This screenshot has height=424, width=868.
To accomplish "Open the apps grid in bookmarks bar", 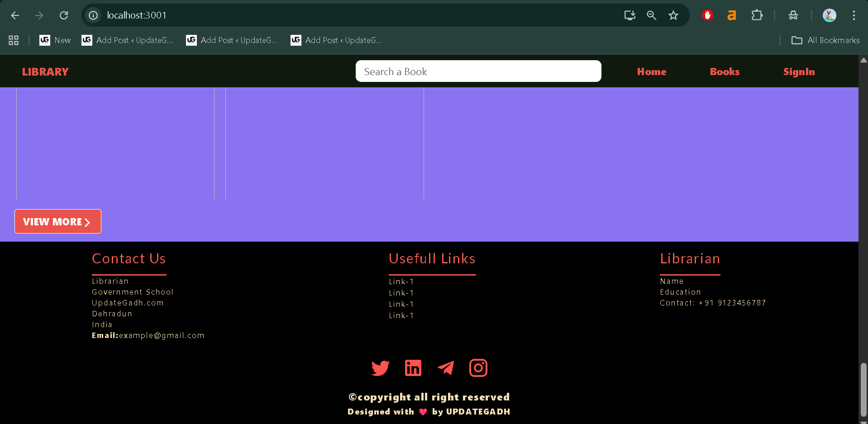I will click(x=14, y=40).
